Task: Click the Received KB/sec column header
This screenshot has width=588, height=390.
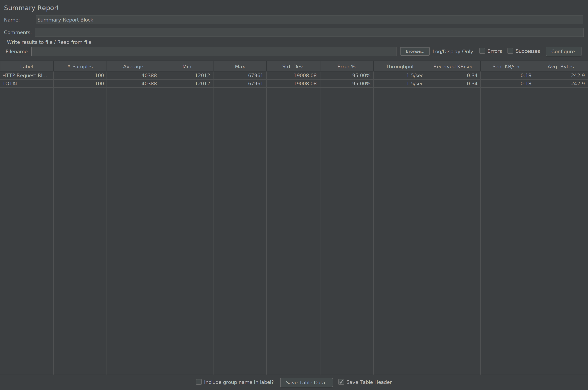Action: [x=453, y=66]
